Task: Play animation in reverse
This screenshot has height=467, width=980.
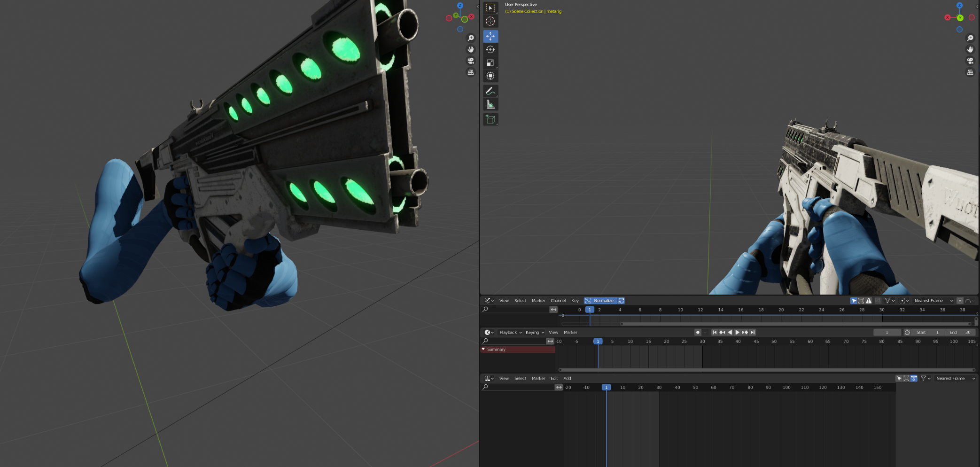Action: (x=730, y=332)
